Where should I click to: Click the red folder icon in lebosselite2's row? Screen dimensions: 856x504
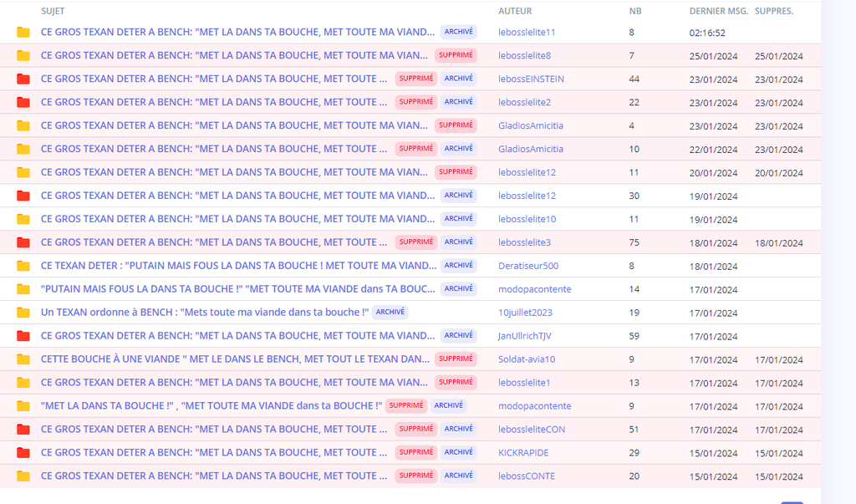point(23,102)
